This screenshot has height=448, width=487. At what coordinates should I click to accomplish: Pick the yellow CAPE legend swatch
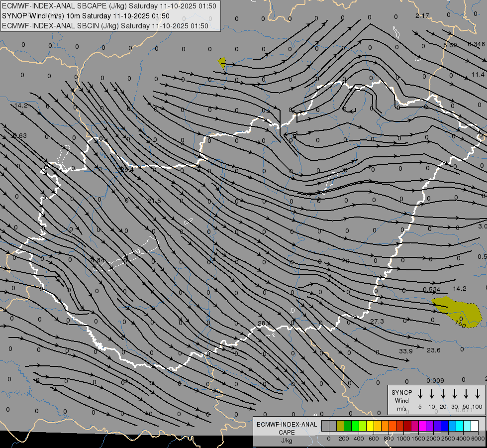370,426
